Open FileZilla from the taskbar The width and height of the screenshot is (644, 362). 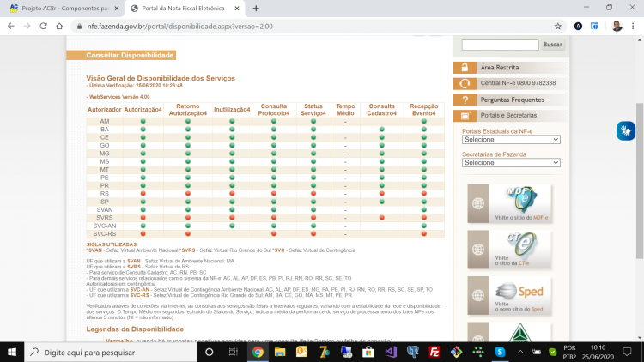pos(434,353)
